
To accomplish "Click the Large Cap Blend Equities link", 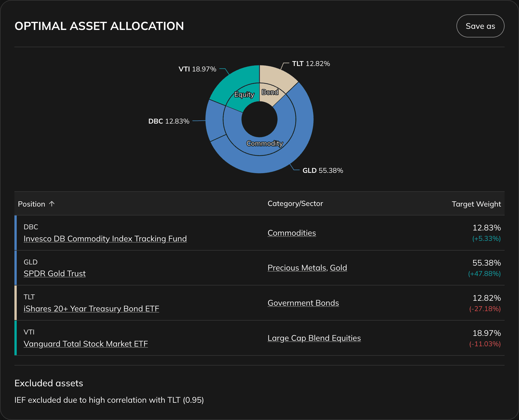I will click(x=314, y=338).
